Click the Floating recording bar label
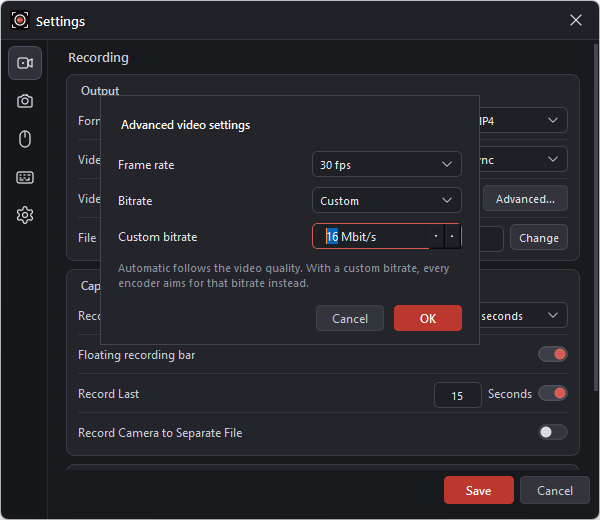 click(x=137, y=355)
